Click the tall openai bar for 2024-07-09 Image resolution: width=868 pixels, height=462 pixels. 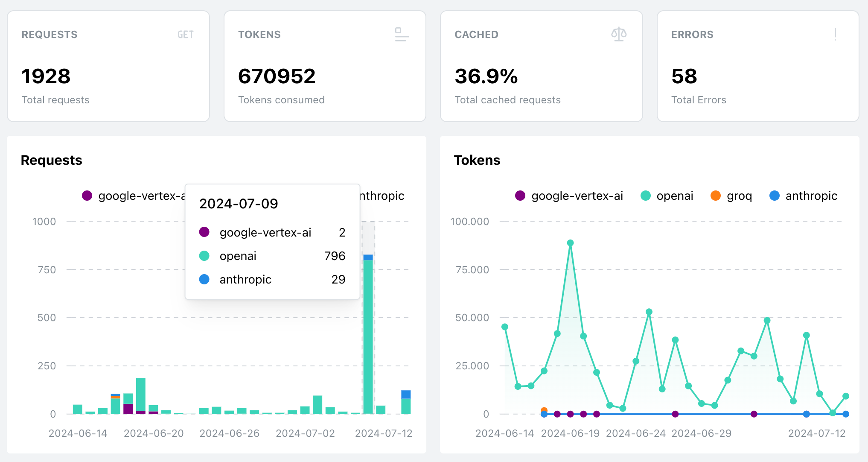(x=368, y=337)
